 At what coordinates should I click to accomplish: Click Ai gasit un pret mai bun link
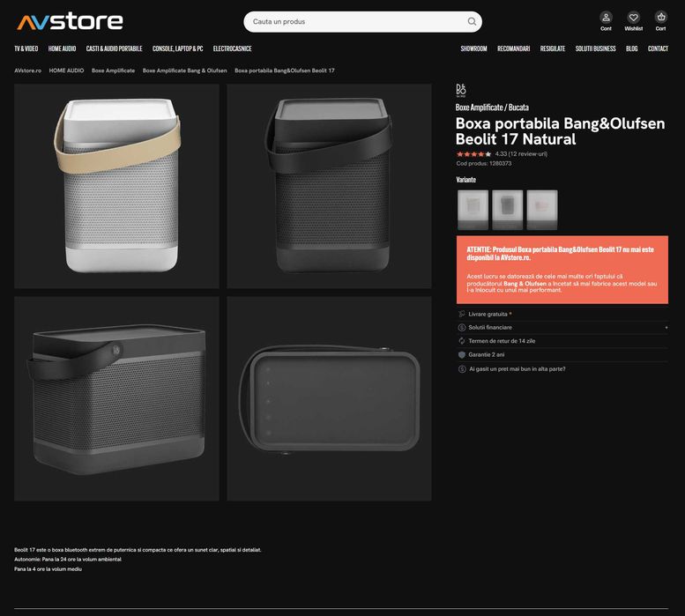pos(517,369)
